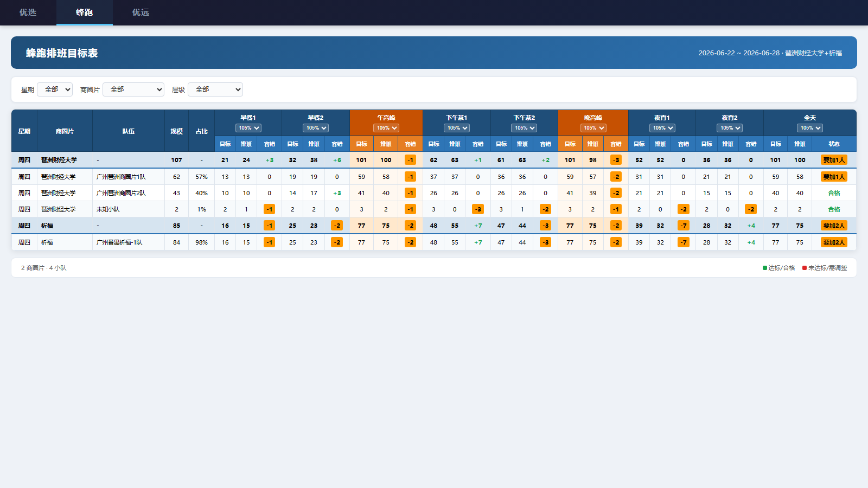Click the date range 2026-06-22 ~ 2026-06-28
Screen dimensions: 868x488
739,53
